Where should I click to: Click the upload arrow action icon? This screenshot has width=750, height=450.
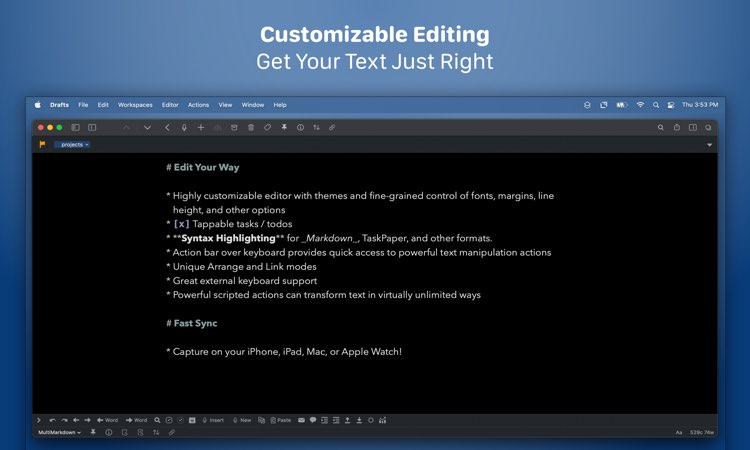pos(348,420)
